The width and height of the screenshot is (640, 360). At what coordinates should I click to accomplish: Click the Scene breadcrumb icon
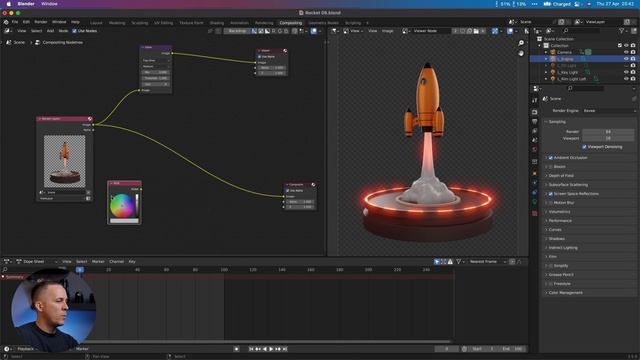coord(9,42)
